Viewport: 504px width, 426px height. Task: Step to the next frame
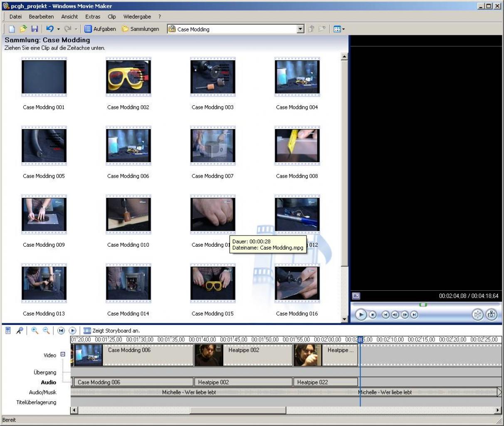[x=405, y=315]
